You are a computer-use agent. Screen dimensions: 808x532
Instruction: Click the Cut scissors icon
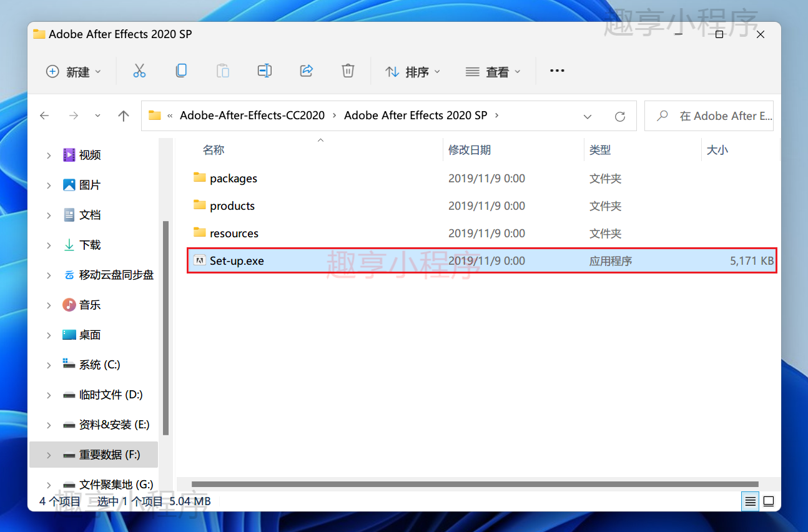coord(139,71)
